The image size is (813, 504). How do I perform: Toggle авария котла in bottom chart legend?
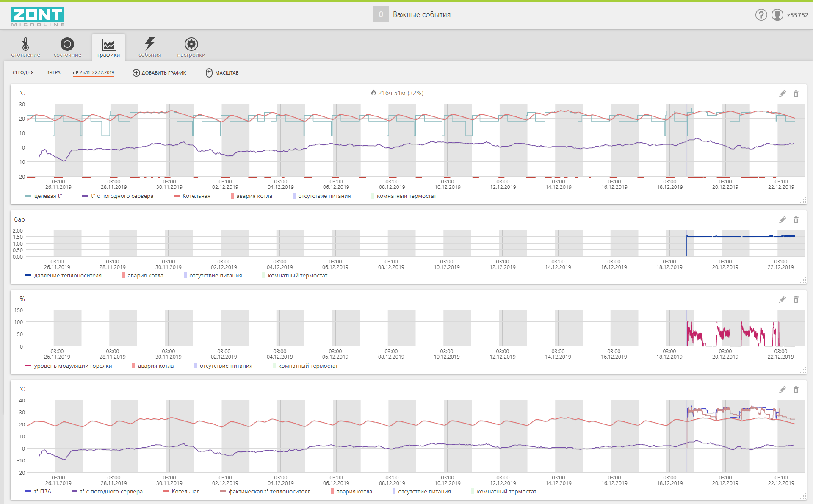[x=351, y=492]
